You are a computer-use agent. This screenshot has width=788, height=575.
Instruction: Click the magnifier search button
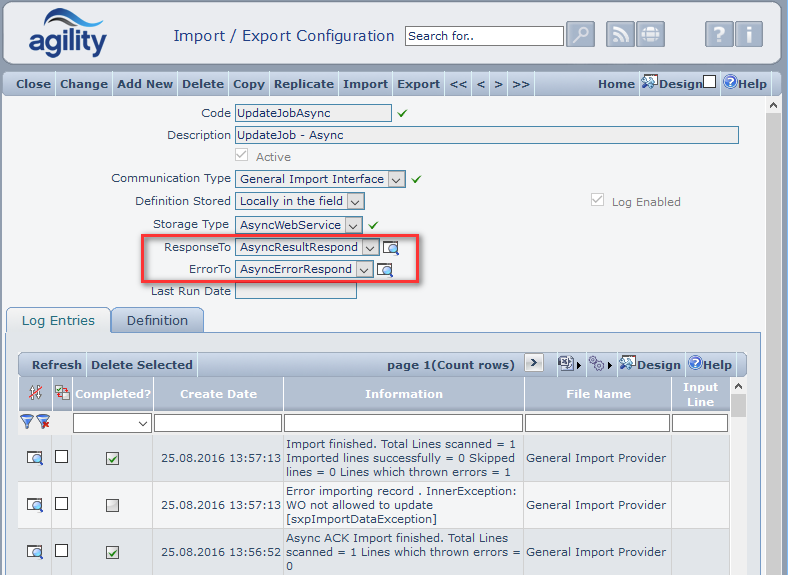coord(580,35)
